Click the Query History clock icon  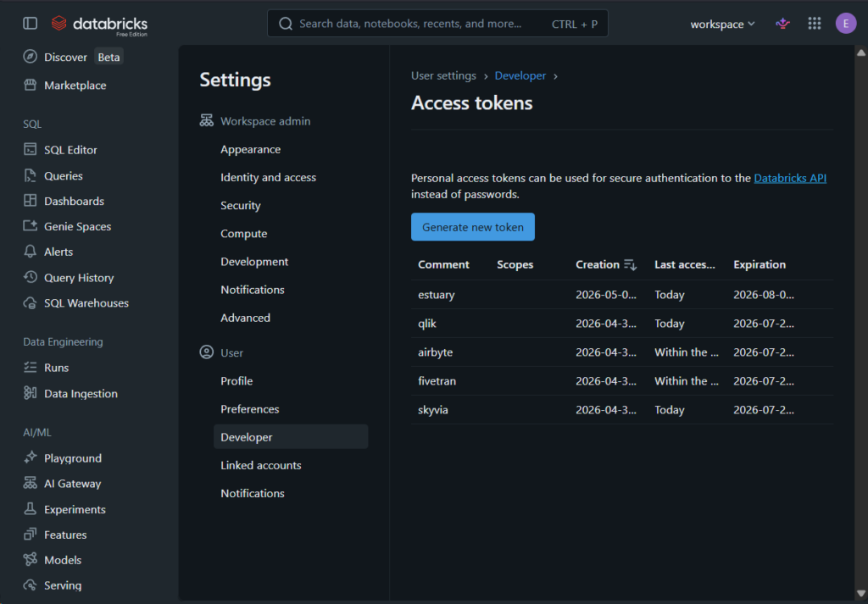click(30, 277)
